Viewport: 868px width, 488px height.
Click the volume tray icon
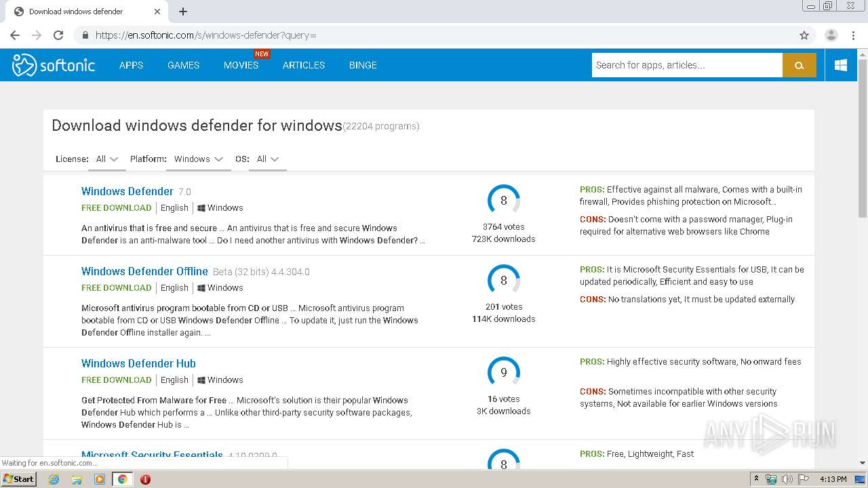tap(787, 479)
